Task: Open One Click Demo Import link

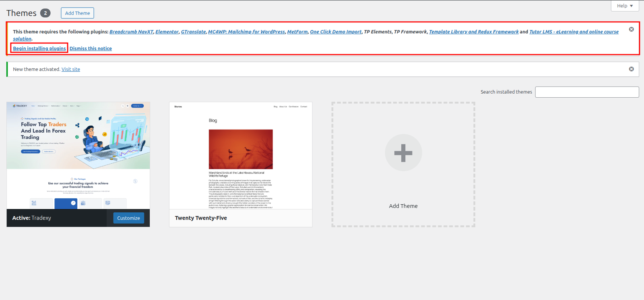Action: [x=336, y=32]
